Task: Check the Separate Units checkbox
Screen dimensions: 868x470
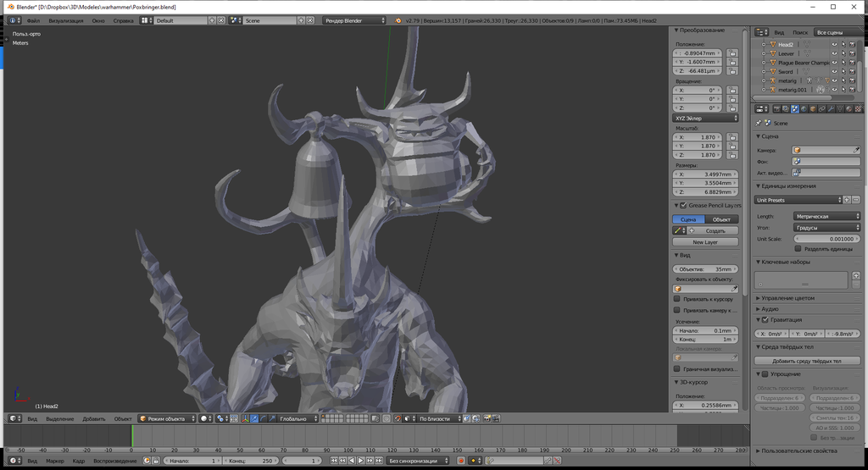Action: (x=798, y=249)
